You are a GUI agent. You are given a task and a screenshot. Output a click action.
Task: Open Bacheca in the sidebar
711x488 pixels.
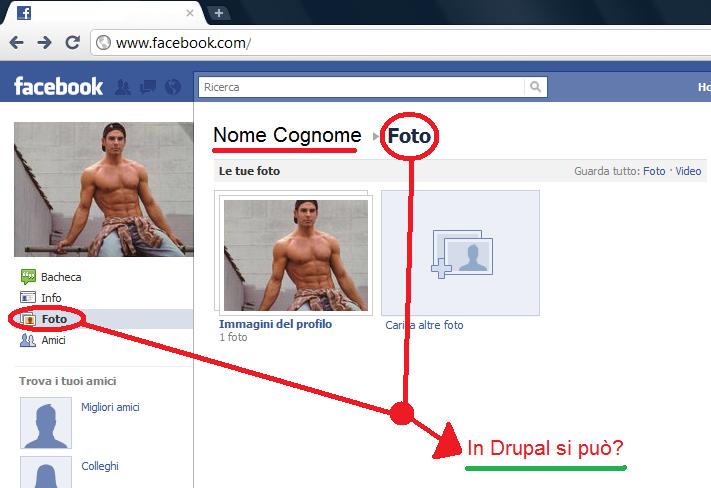61,277
